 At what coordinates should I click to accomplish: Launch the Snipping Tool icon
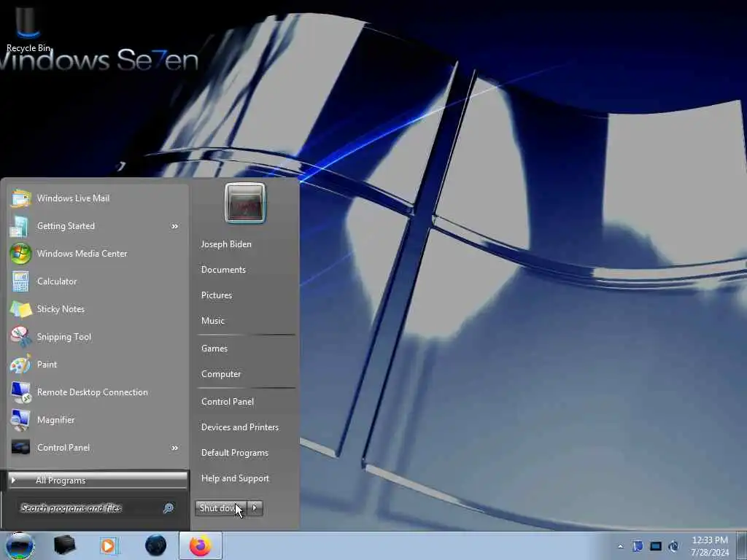point(20,337)
